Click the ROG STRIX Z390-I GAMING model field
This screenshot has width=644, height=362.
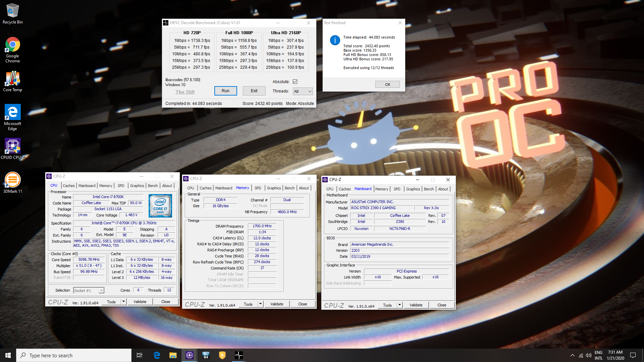coord(382,208)
